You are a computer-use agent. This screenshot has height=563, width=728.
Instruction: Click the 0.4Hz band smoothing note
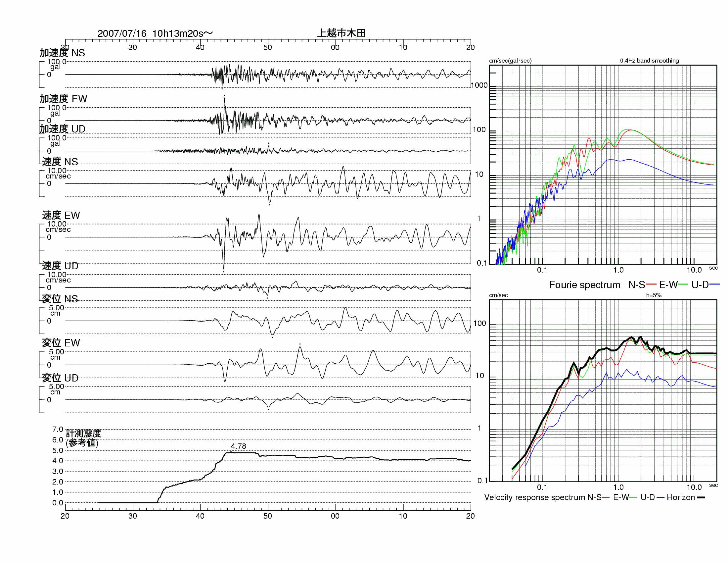(649, 61)
